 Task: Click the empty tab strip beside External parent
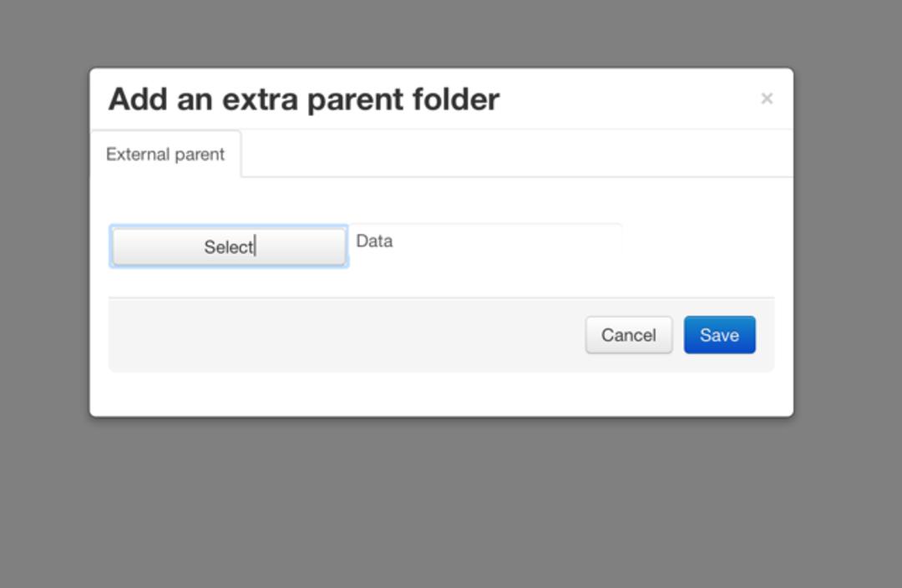(517, 154)
